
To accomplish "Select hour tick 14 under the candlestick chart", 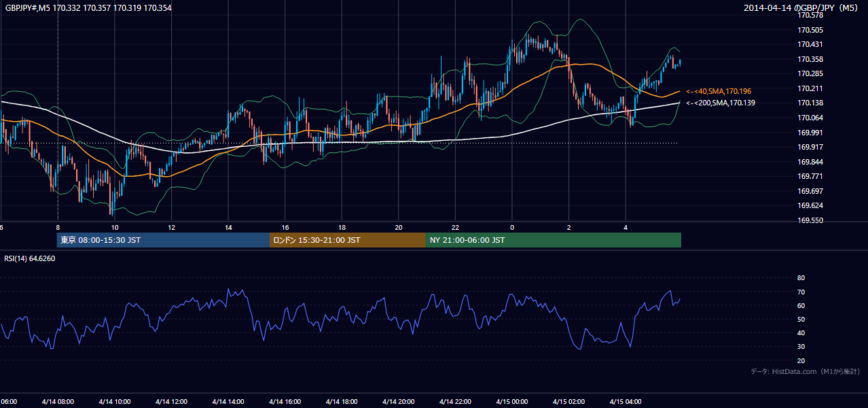I will [x=228, y=228].
